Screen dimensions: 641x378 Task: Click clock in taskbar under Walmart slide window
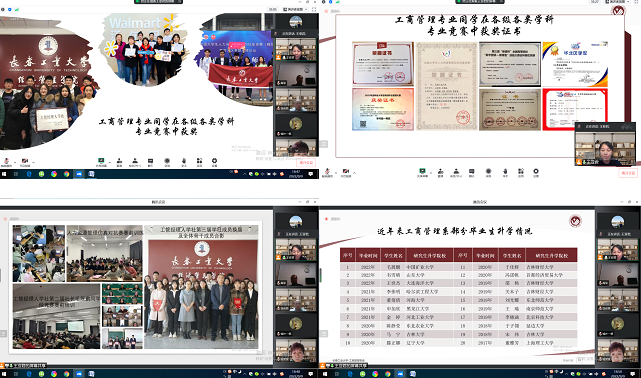pos(296,174)
